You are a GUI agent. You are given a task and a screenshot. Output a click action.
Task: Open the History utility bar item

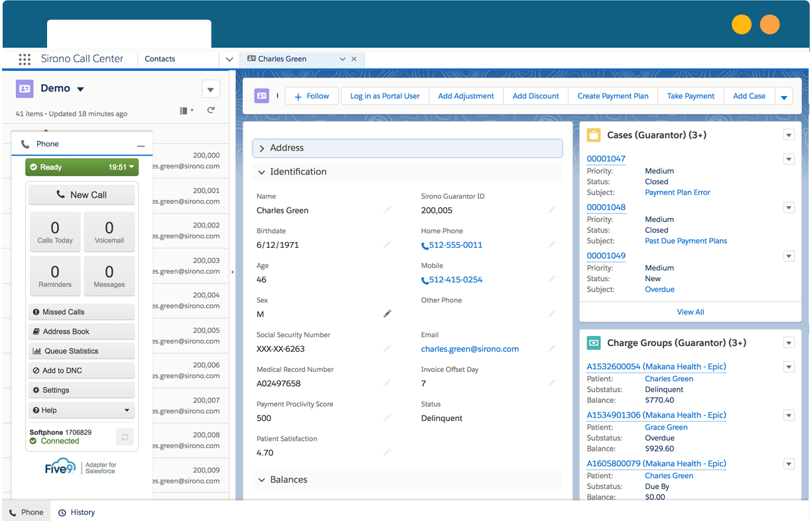click(x=76, y=512)
